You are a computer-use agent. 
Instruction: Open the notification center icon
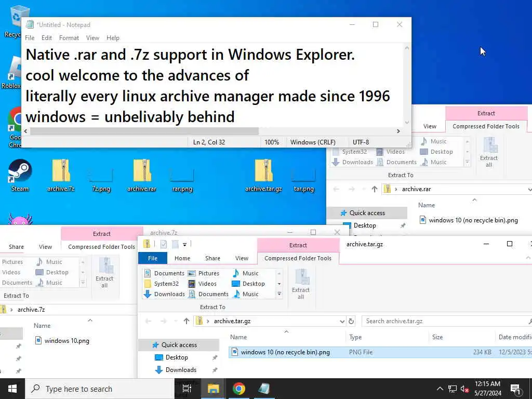[x=515, y=389]
